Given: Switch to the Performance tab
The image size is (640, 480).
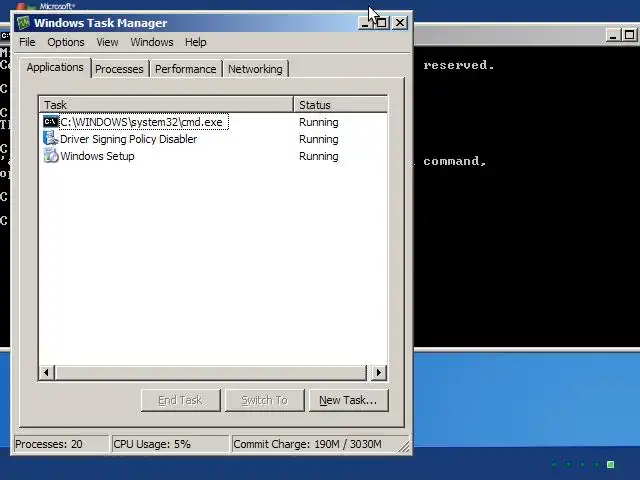Looking at the screenshot, I should (x=186, y=69).
